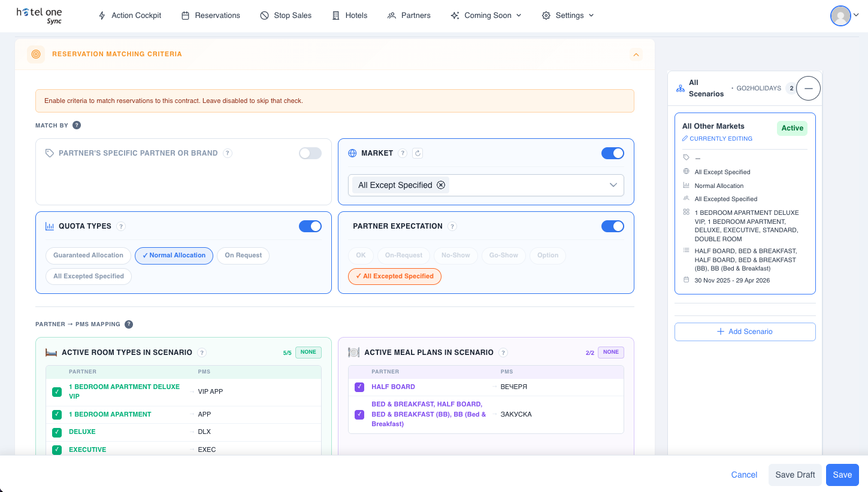
Task: Open the All Except Specified market dropdown
Action: [x=613, y=185]
